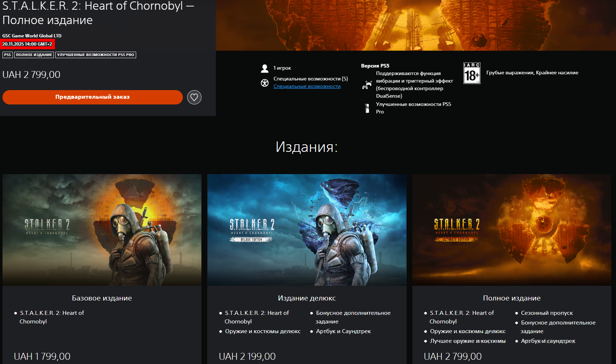Click Лучшее оружие и костюмы item
The width and height of the screenshot is (616, 364).
pyautogui.click(x=468, y=341)
